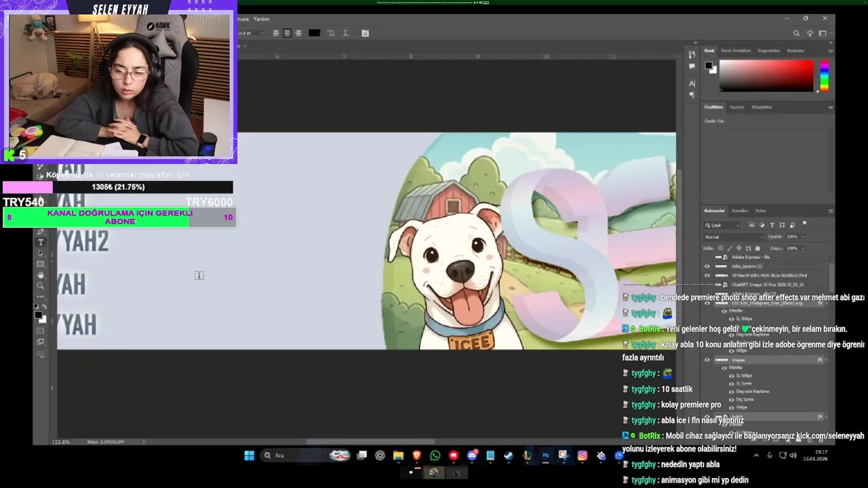
Task: Change screen mode icon at toolbar bottom
Action: (41, 342)
